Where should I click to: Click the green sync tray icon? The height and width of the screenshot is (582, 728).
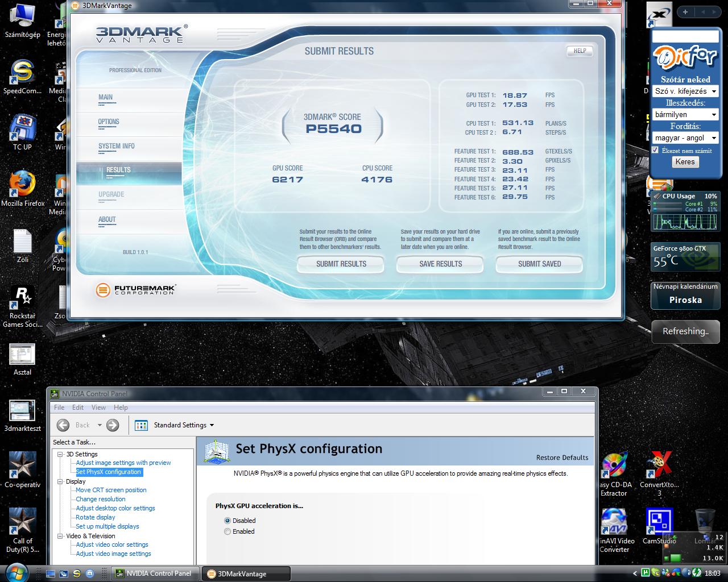(697, 573)
